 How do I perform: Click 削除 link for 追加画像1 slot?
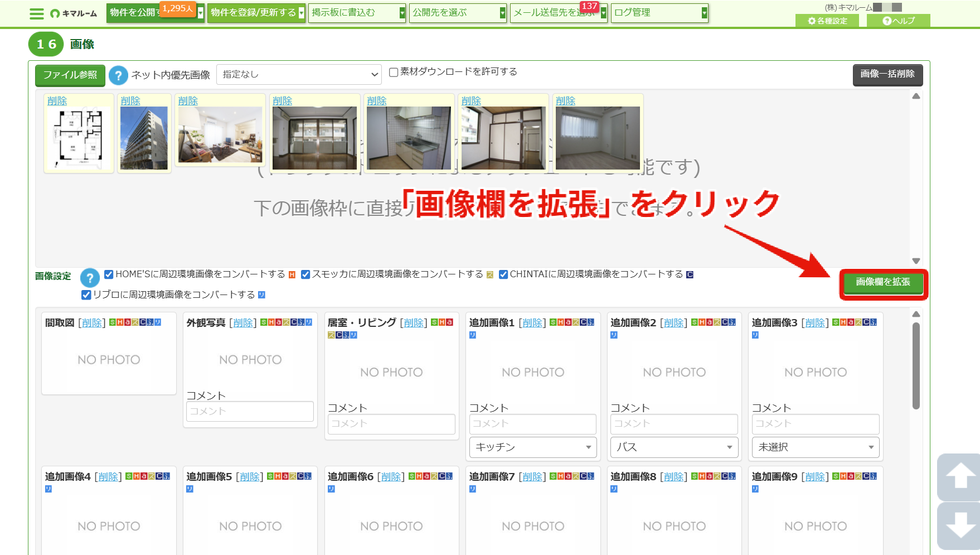[x=532, y=323]
